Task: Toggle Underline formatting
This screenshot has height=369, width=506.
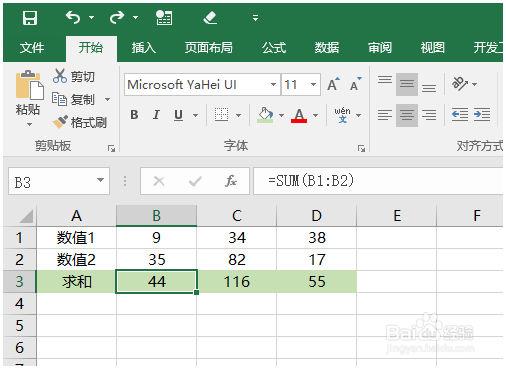Action: pos(179,115)
